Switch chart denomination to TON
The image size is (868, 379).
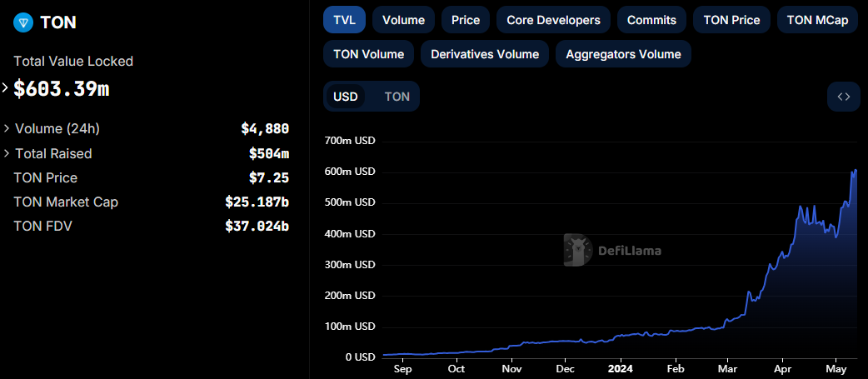click(397, 97)
